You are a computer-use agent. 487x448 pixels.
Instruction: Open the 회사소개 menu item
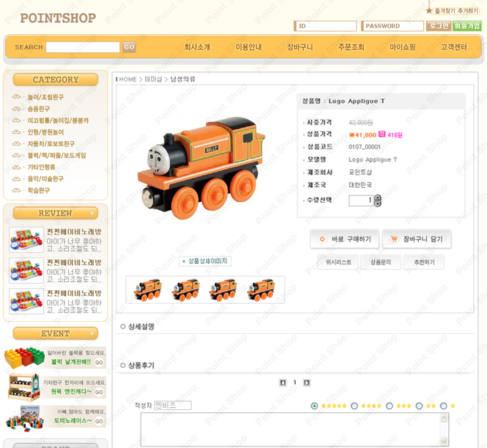pyautogui.click(x=197, y=47)
